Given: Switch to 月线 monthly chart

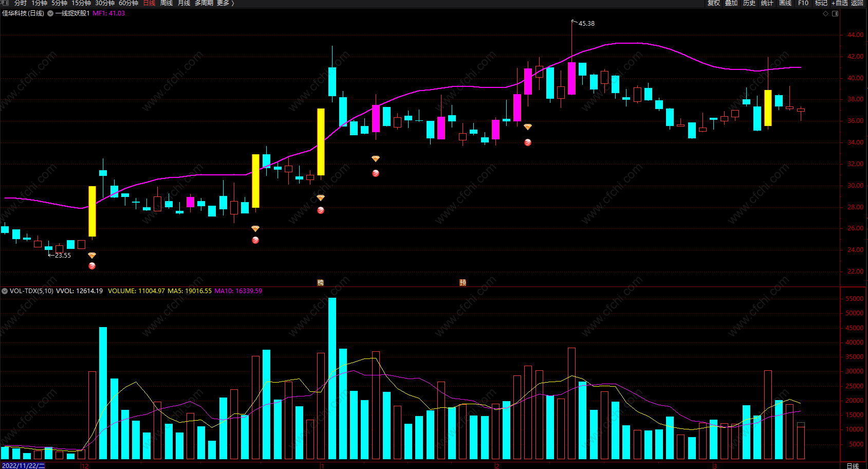Looking at the screenshot, I should click(x=183, y=3).
